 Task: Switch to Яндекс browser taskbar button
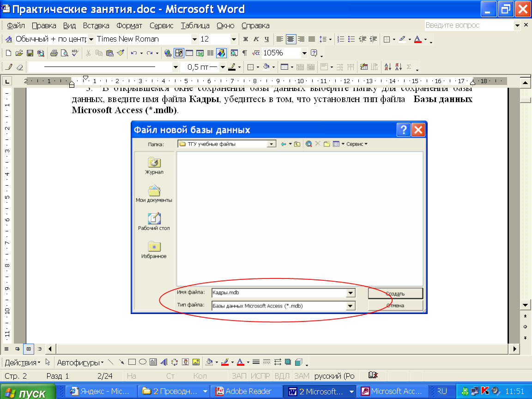[101, 392]
